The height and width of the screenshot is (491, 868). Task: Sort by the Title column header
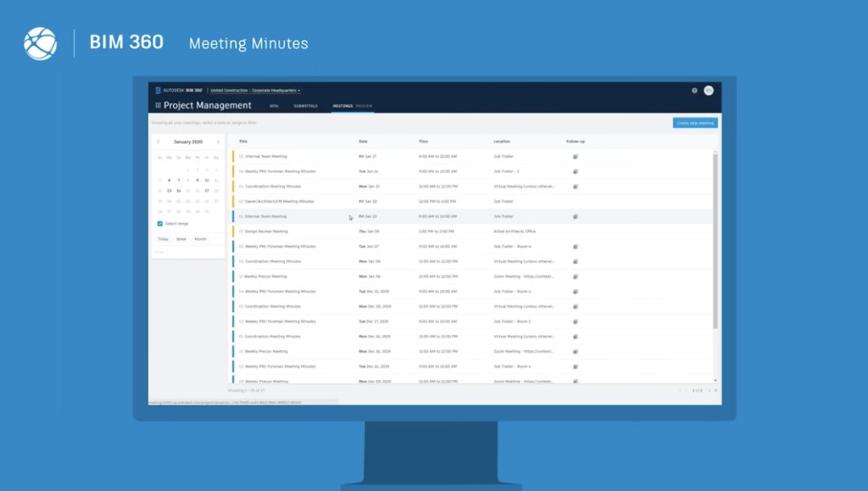point(243,141)
